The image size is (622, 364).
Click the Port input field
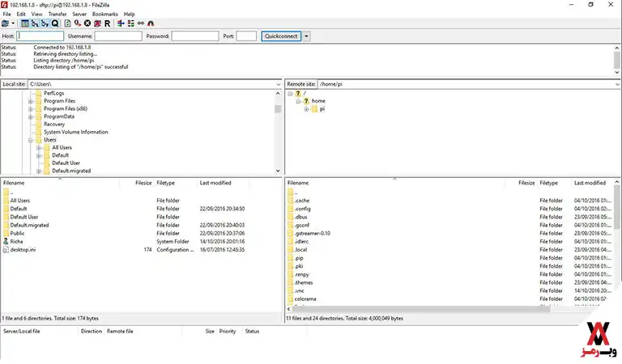(246, 36)
